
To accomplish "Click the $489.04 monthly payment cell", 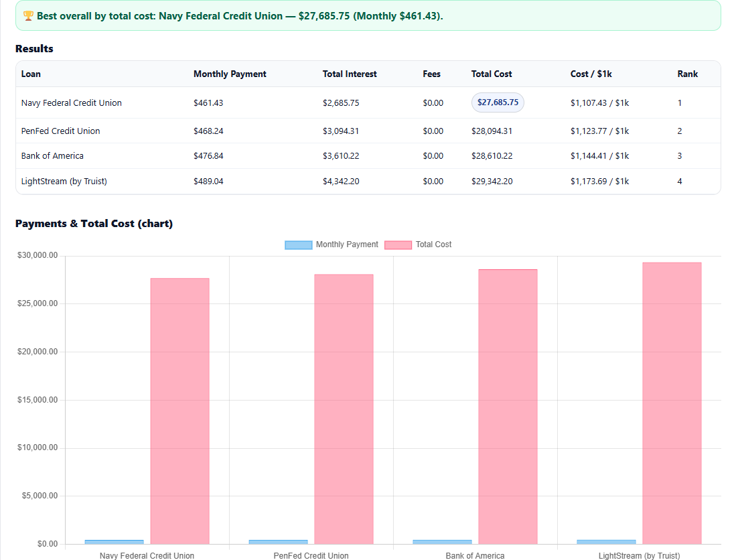I will tap(208, 181).
